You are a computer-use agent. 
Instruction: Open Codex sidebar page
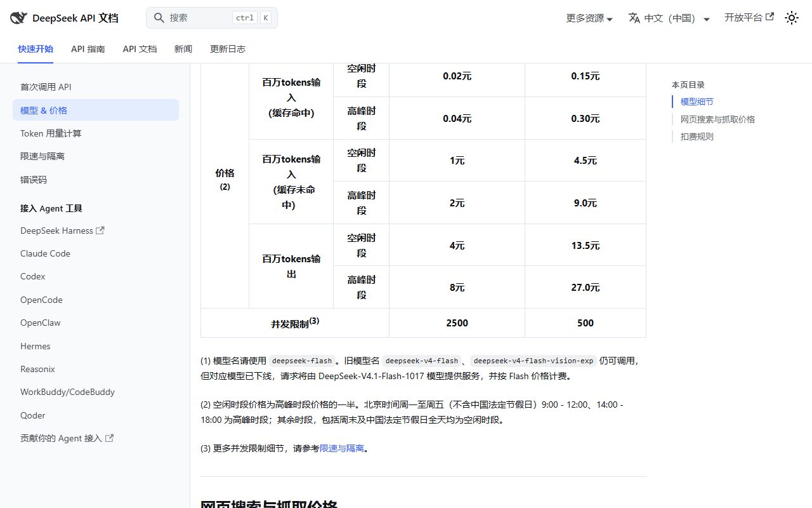point(96,276)
